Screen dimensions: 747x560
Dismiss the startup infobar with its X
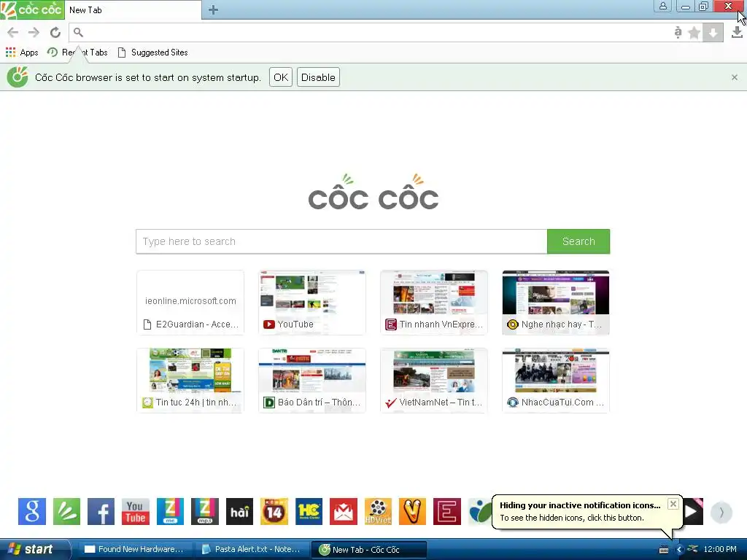[734, 77]
